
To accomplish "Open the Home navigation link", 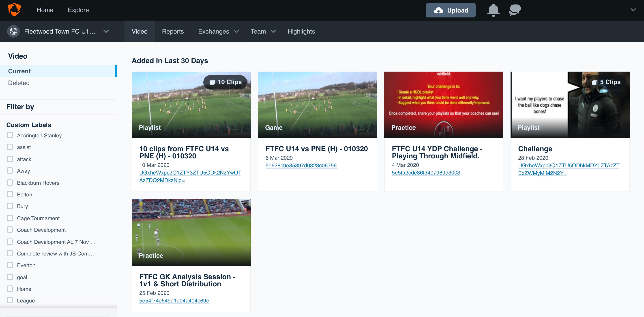I will pyautogui.click(x=45, y=10).
